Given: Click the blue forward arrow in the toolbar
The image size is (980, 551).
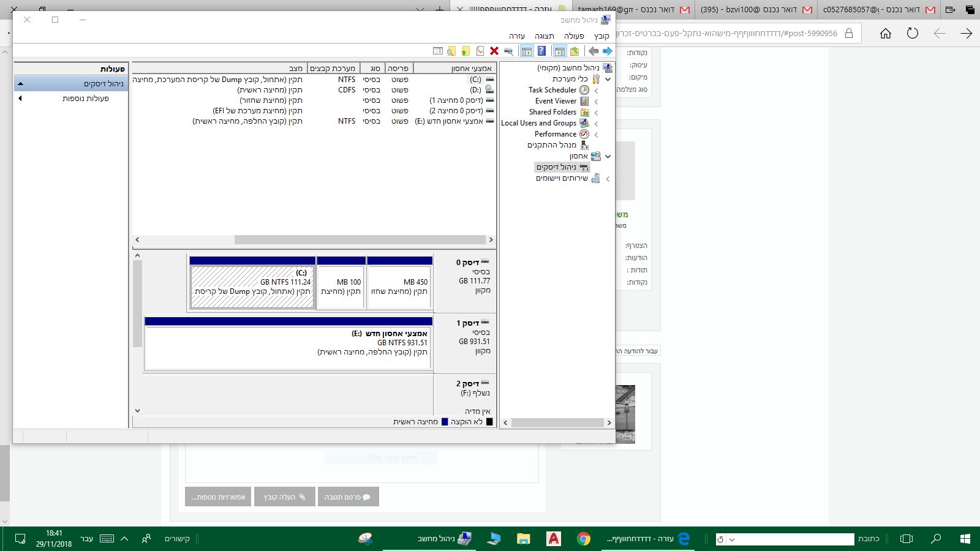Looking at the screenshot, I should 607,51.
